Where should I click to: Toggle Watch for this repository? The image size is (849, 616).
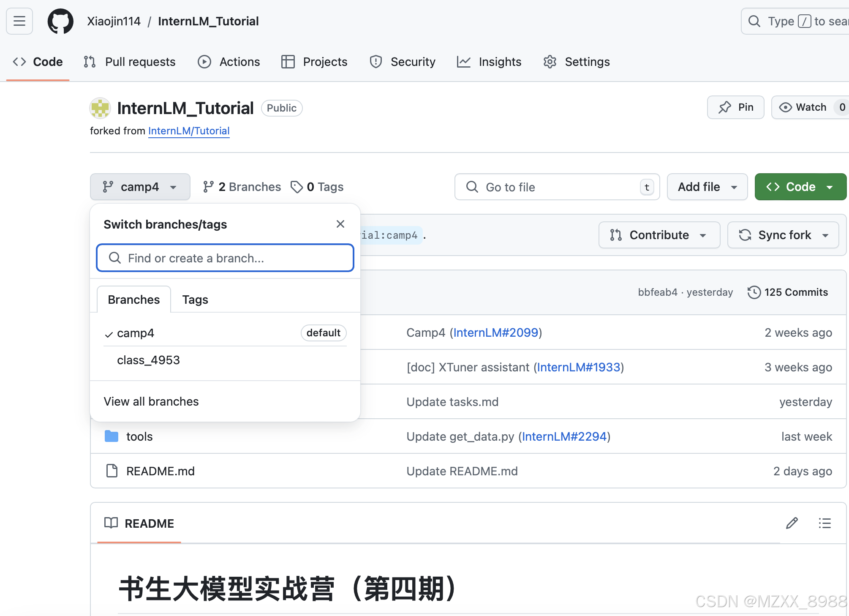coord(805,107)
